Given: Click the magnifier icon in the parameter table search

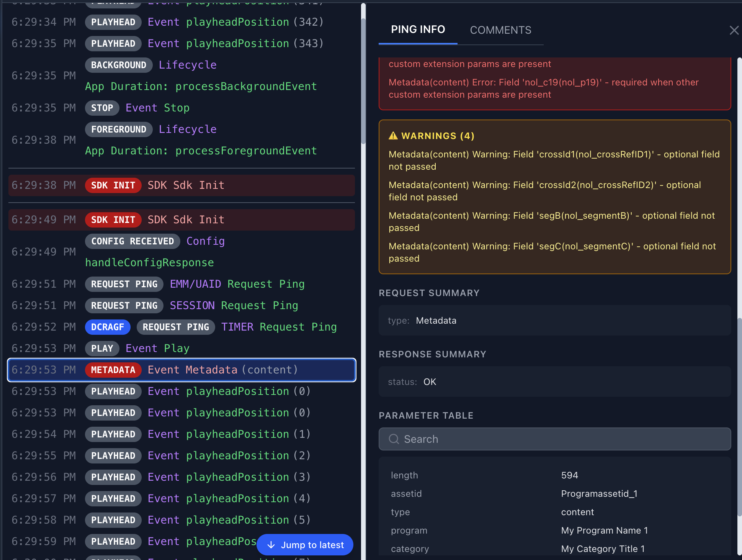Looking at the screenshot, I should point(394,439).
